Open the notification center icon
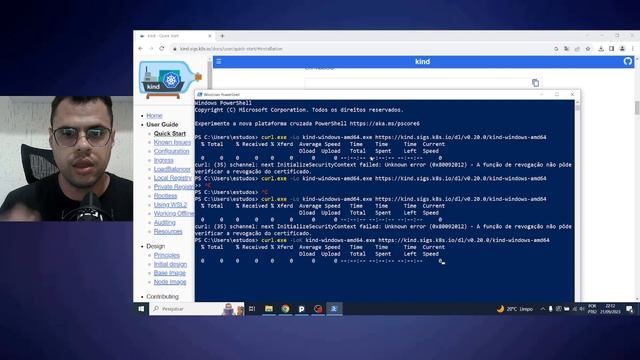Image resolution: width=640 pixels, height=360 pixels. click(x=629, y=309)
